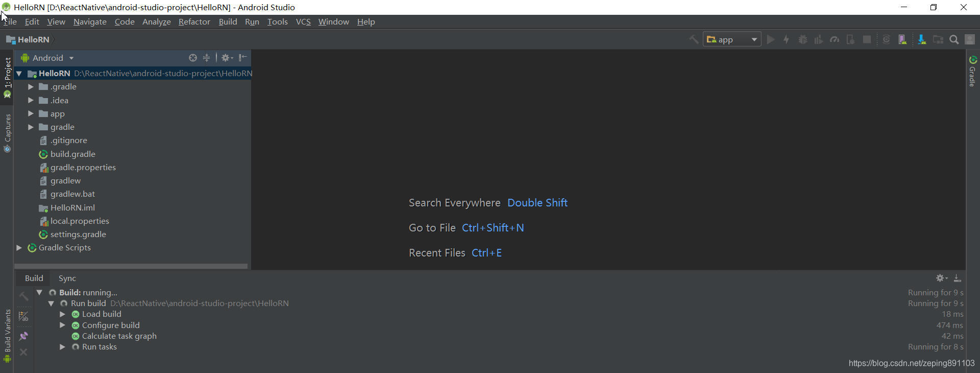The image size is (980, 373).
Task: Expand the gradle folder
Action: point(31,127)
